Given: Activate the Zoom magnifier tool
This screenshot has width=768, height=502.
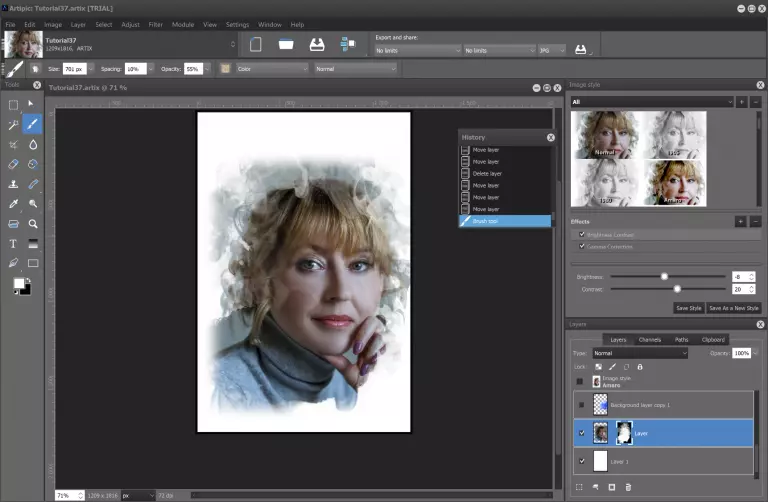Looking at the screenshot, I should click(x=33, y=224).
